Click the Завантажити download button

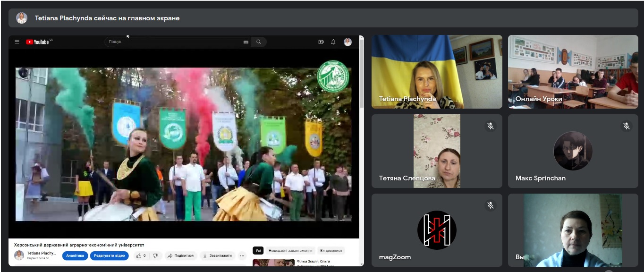pyautogui.click(x=217, y=255)
